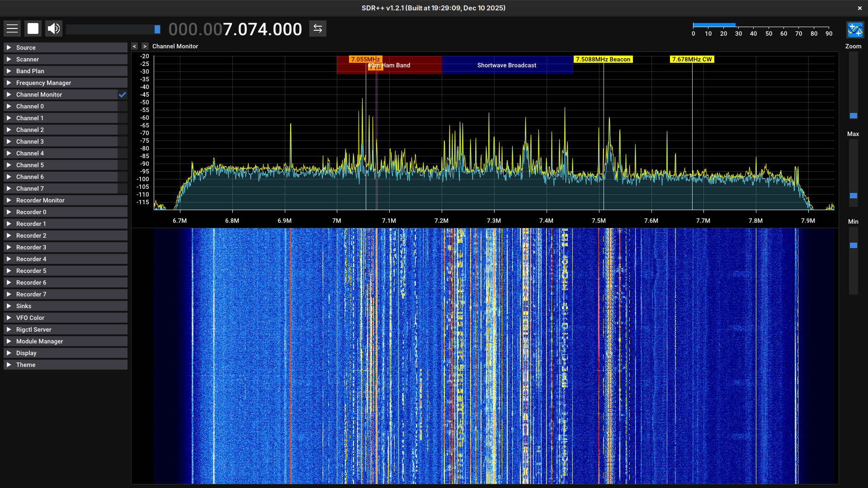Mute audio with the speaker icon
This screenshot has width=868, height=488.
pyautogui.click(x=54, y=29)
